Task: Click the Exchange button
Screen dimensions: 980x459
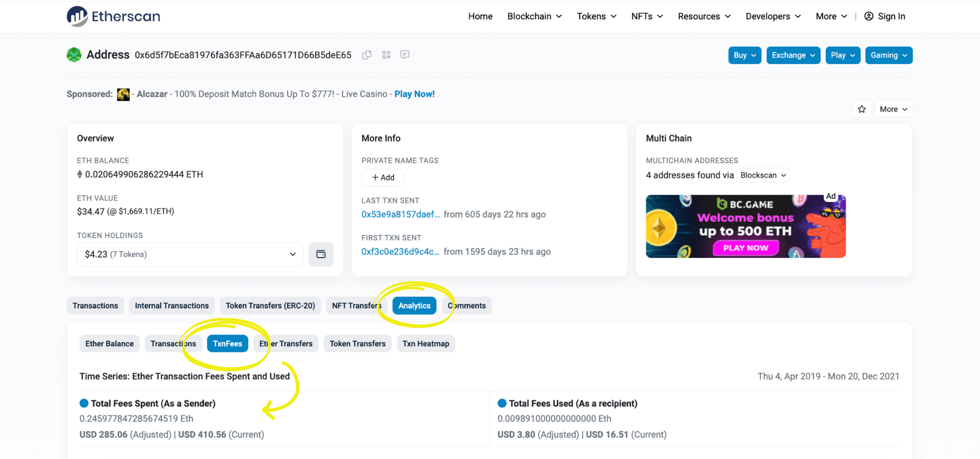Action: [x=793, y=55]
